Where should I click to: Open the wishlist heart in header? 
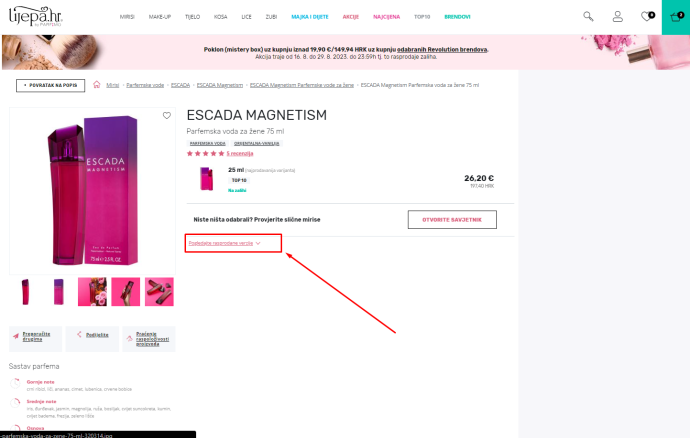point(646,17)
